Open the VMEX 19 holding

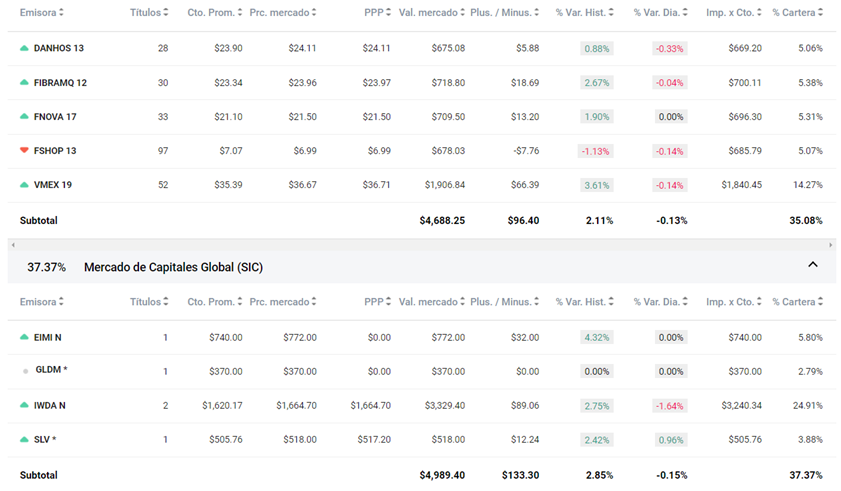click(52, 185)
